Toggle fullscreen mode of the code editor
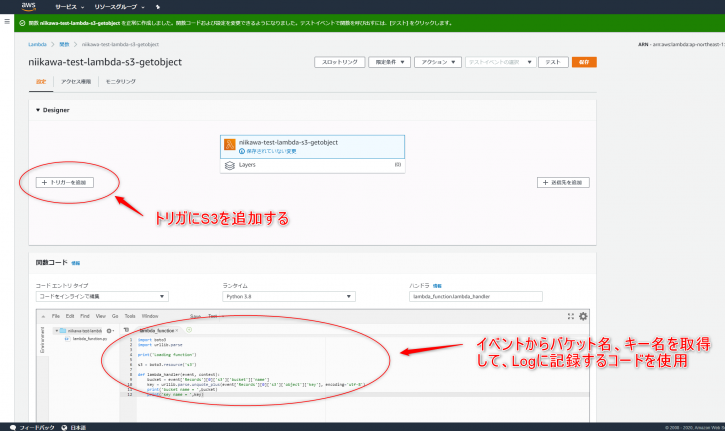The height and width of the screenshot is (431, 725). (571, 316)
